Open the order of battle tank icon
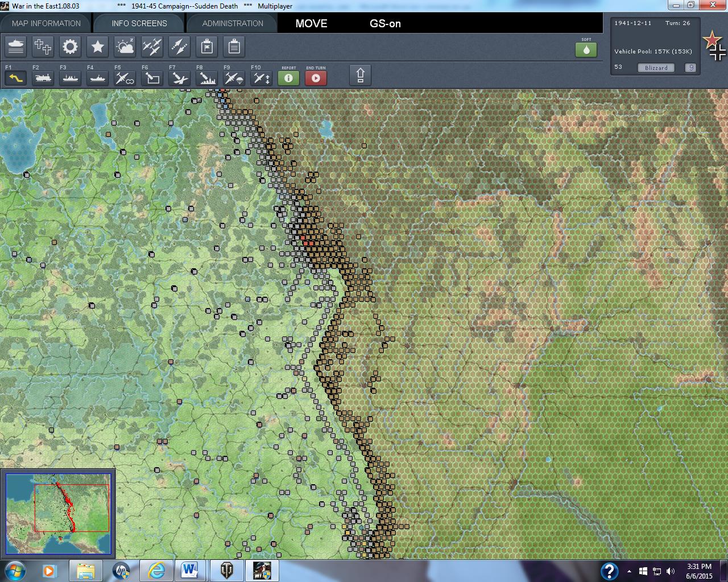Image resolution: width=728 pixels, height=582 pixels. point(16,47)
